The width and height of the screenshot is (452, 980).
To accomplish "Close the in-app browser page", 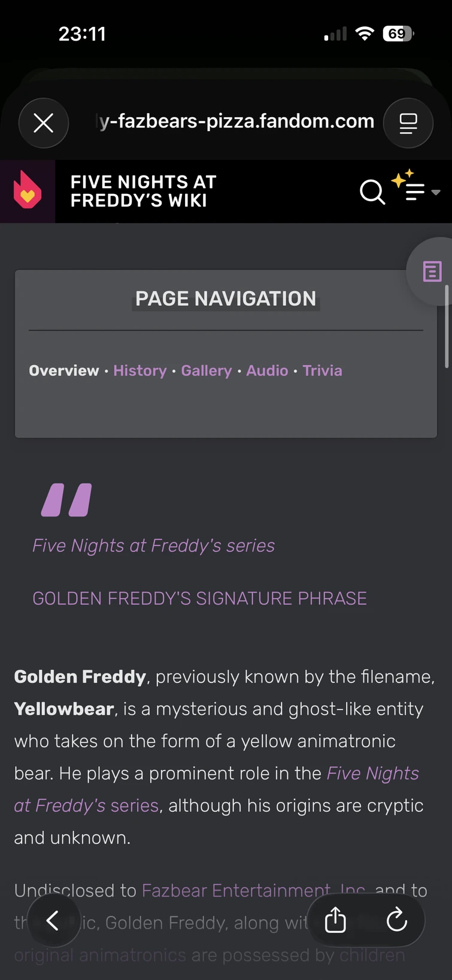I will pyautogui.click(x=44, y=123).
